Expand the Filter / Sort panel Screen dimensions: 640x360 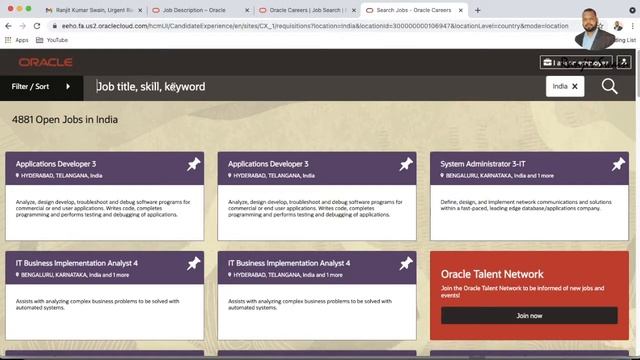[41, 87]
